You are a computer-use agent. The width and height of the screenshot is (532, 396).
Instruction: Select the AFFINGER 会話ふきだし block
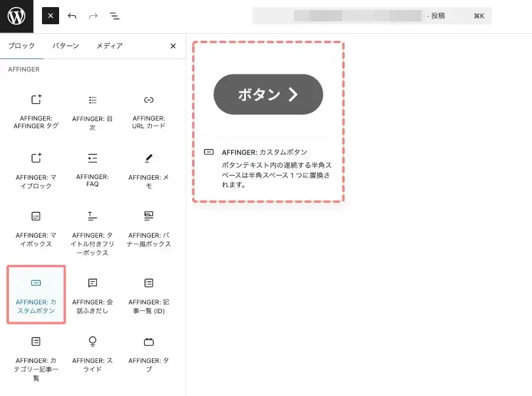[92, 294]
